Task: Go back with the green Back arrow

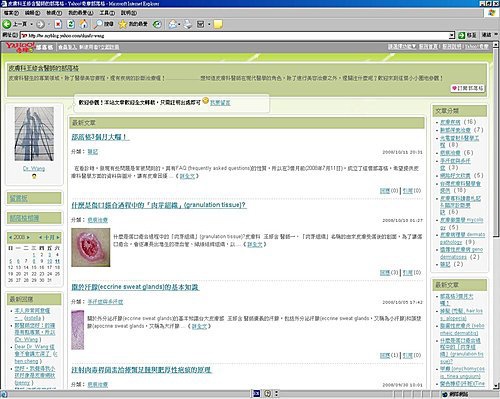Action: pyautogui.click(x=7, y=24)
